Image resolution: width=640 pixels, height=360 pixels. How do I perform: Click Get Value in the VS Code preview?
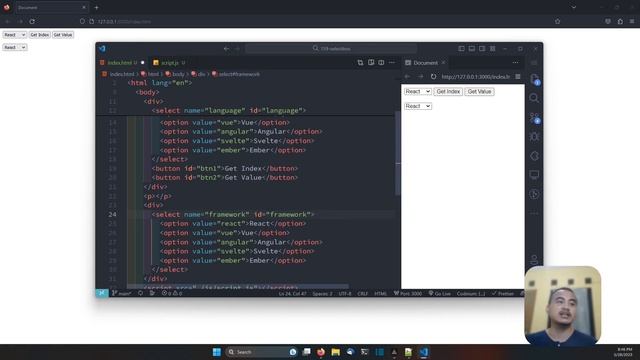click(x=480, y=91)
